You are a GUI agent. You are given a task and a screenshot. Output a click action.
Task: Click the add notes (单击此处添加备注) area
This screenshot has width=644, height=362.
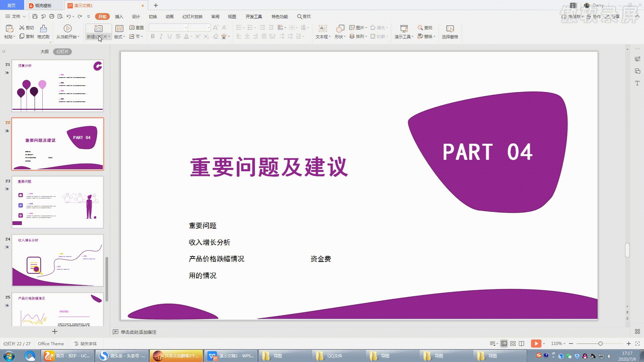point(139,332)
